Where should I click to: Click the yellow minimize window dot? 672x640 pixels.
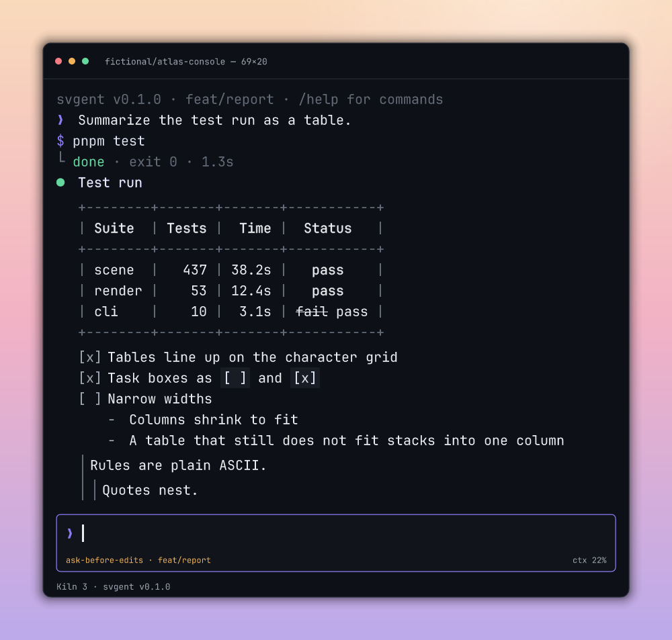[72, 61]
